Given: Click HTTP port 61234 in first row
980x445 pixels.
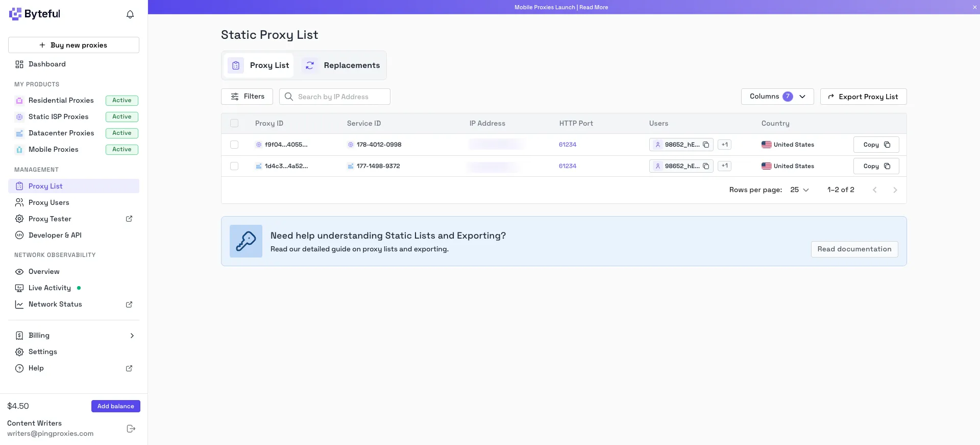Looking at the screenshot, I should (568, 145).
